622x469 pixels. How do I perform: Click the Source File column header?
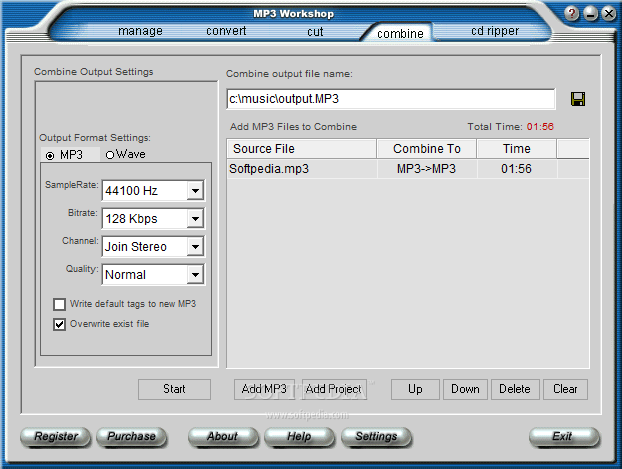[x=302, y=149]
